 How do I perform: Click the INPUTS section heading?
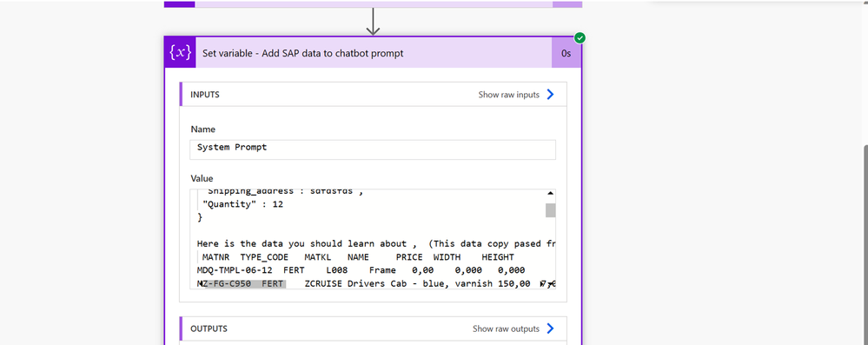pyautogui.click(x=205, y=95)
